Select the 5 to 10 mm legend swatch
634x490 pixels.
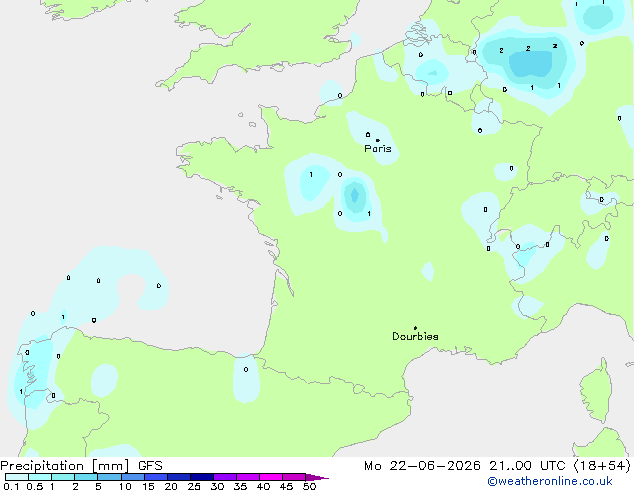pyautogui.click(x=109, y=477)
